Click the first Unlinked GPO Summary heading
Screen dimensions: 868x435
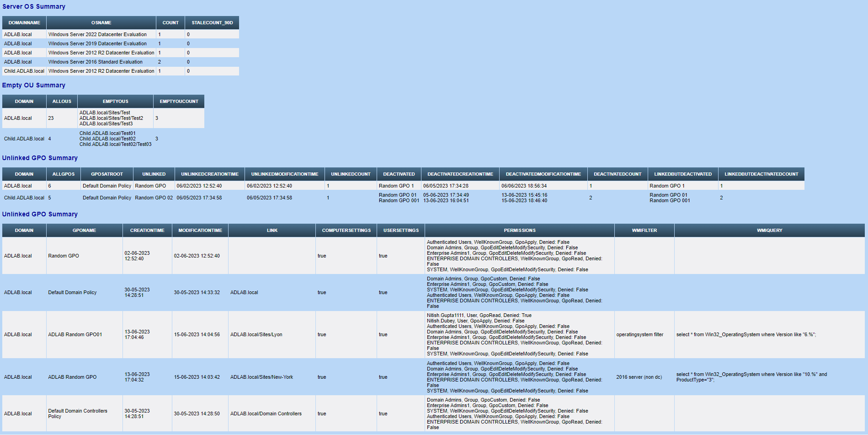pos(40,158)
